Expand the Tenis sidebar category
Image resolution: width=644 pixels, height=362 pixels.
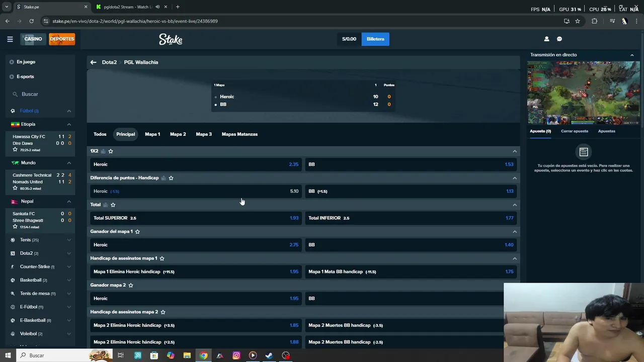point(69,240)
